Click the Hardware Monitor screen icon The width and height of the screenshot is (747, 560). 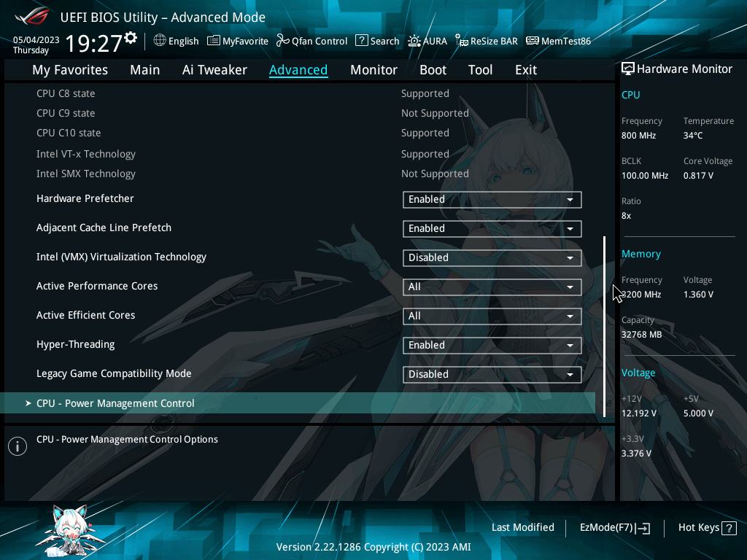(628, 69)
